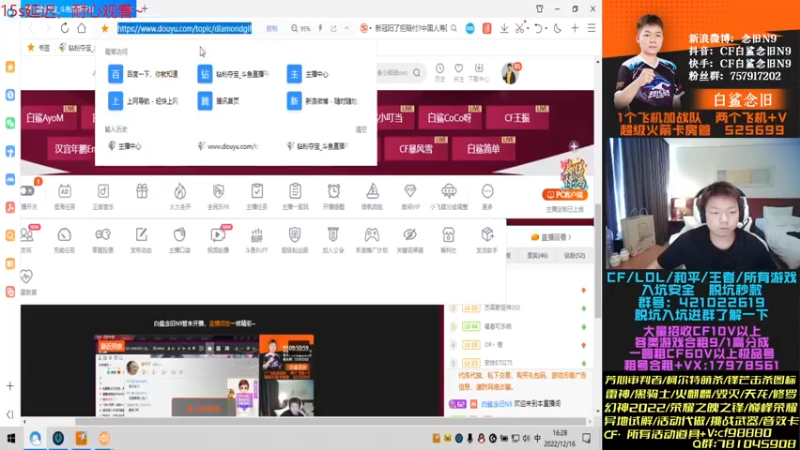
Task: Go to the browser home page
Action: click(x=82, y=29)
